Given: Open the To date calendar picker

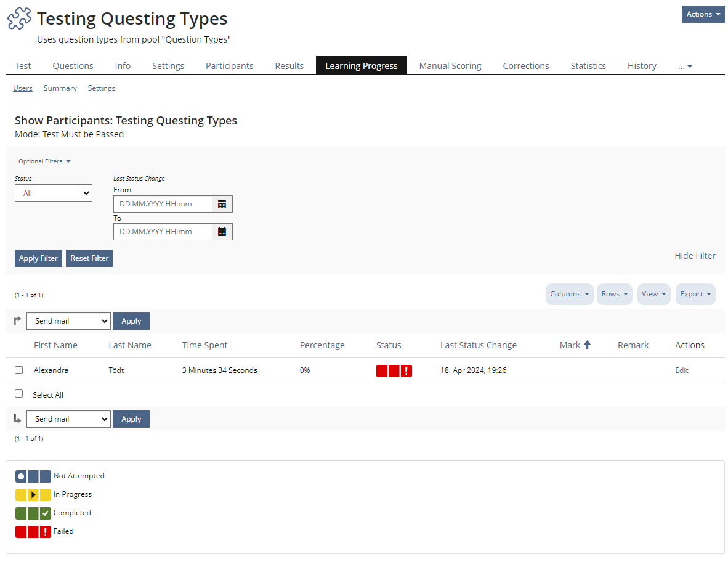Looking at the screenshot, I should pyautogui.click(x=222, y=232).
